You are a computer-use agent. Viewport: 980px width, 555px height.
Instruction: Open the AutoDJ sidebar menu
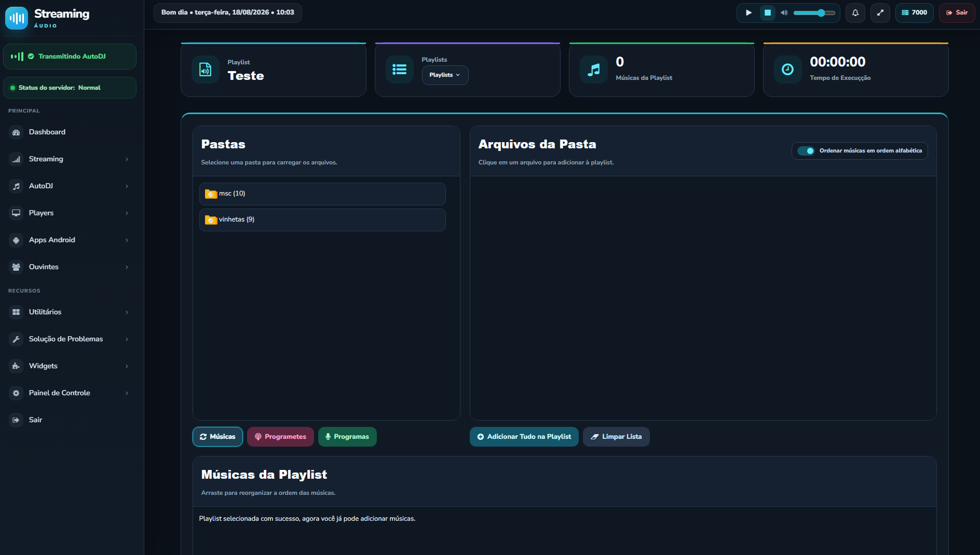click(x=70, y=186)
